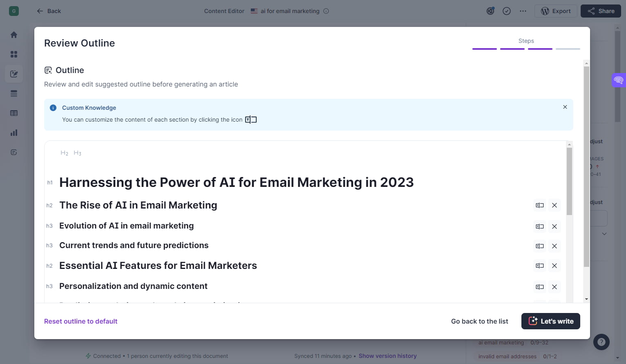Open the spreadsheet/table icon in the sidebar
The height and width of the screenshot is (364, 626).
click(x=13, y=113)
